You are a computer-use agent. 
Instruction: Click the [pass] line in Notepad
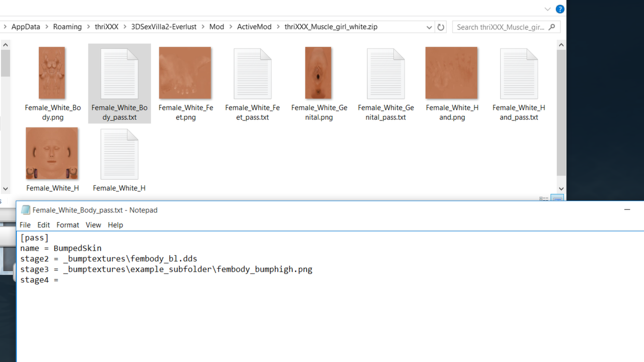[34, 238]
